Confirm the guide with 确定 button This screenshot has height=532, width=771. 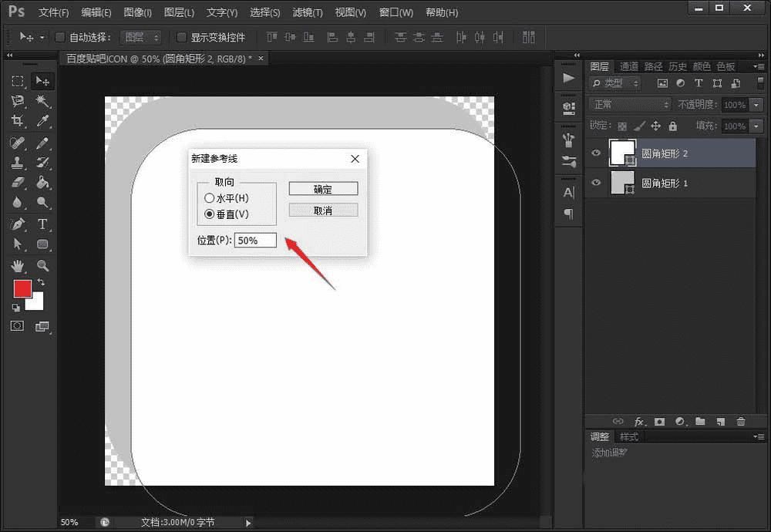click(323, 189)
